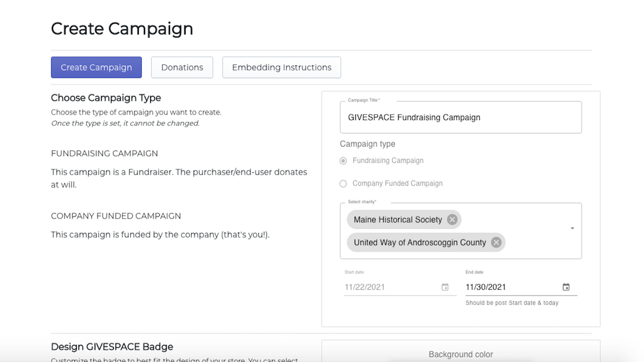Click the Start date calendar icon
This screenshot has height=362, width=644.
445,287
